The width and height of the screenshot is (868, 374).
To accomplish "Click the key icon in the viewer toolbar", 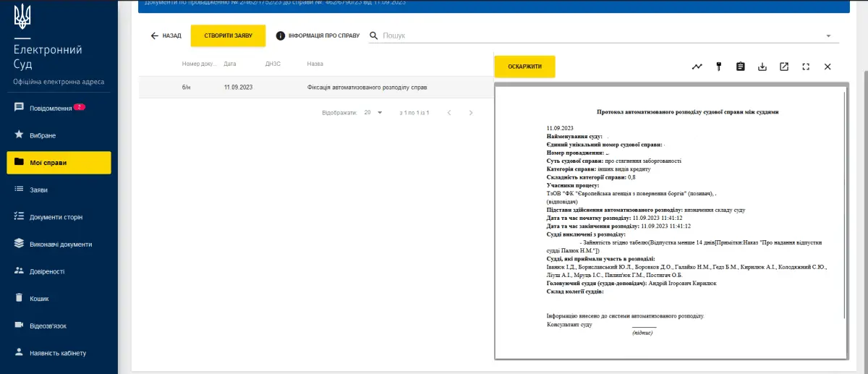I will 718,67.
